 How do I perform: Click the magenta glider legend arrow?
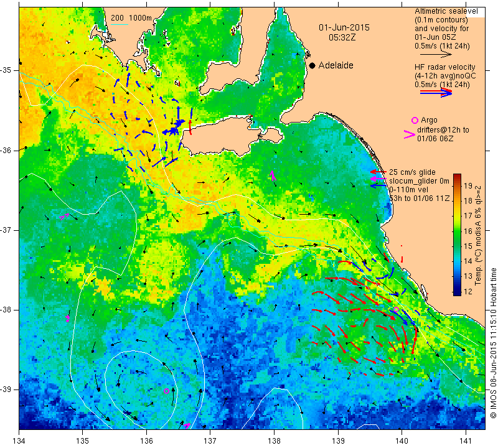click(378, 179)
